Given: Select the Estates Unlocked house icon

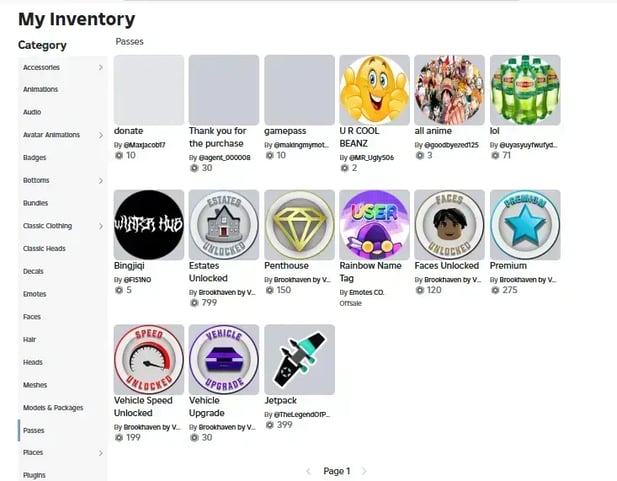Looking at the screenshot, I should coord(224,225).
